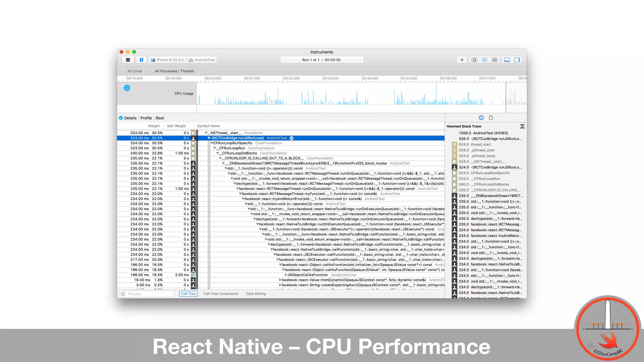Switch to the list view icon in the toolbar
Viewport: 644px width, 362px height.
pyautogui.click(x=485, y=60)
